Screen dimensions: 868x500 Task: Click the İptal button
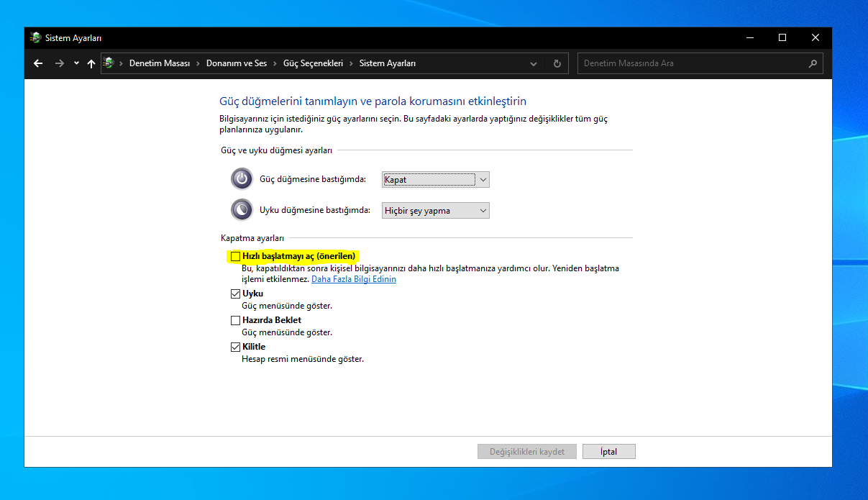[609, 452]
